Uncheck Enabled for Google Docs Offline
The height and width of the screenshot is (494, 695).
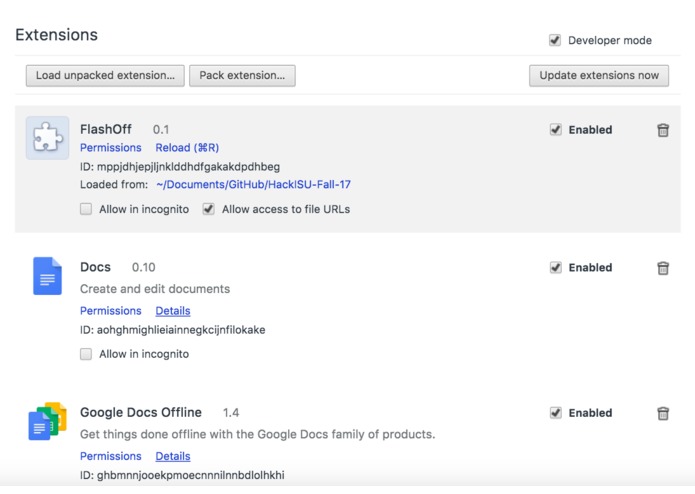(x=556, y=412)
